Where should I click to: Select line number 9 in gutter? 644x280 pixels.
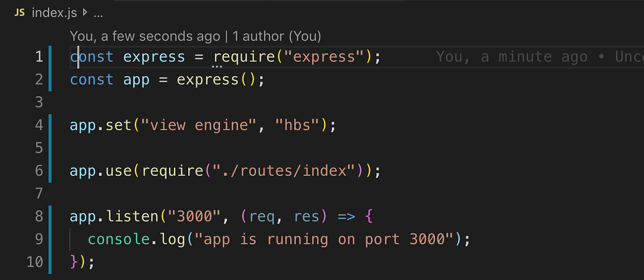tap(39, 239)
